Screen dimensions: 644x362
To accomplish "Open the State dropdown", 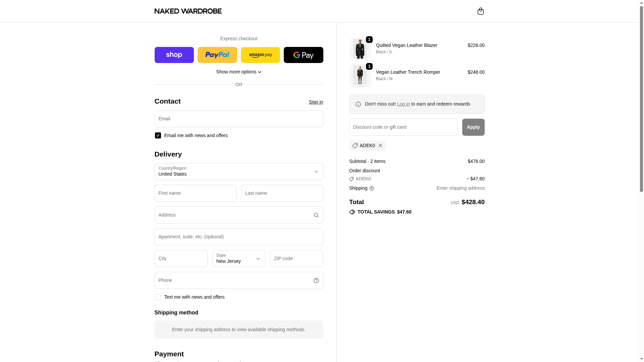I will tap(238, 259).
